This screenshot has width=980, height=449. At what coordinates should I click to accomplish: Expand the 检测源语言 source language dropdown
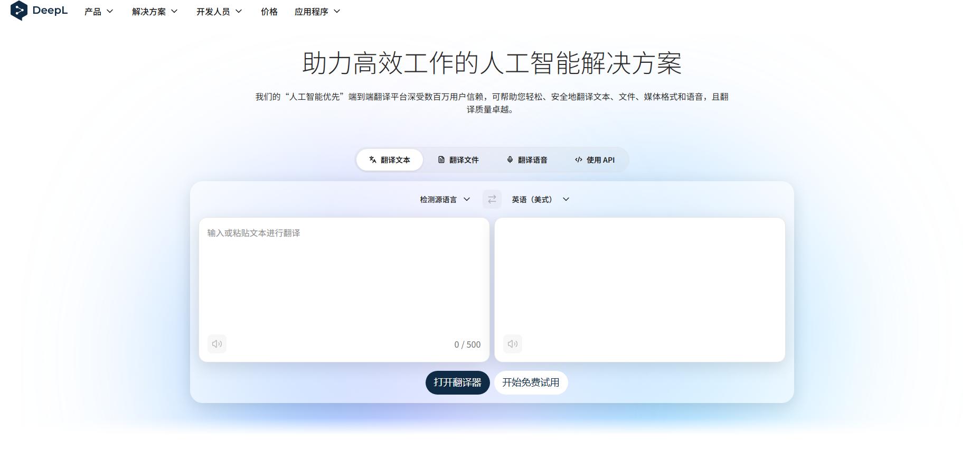(445, 199)
